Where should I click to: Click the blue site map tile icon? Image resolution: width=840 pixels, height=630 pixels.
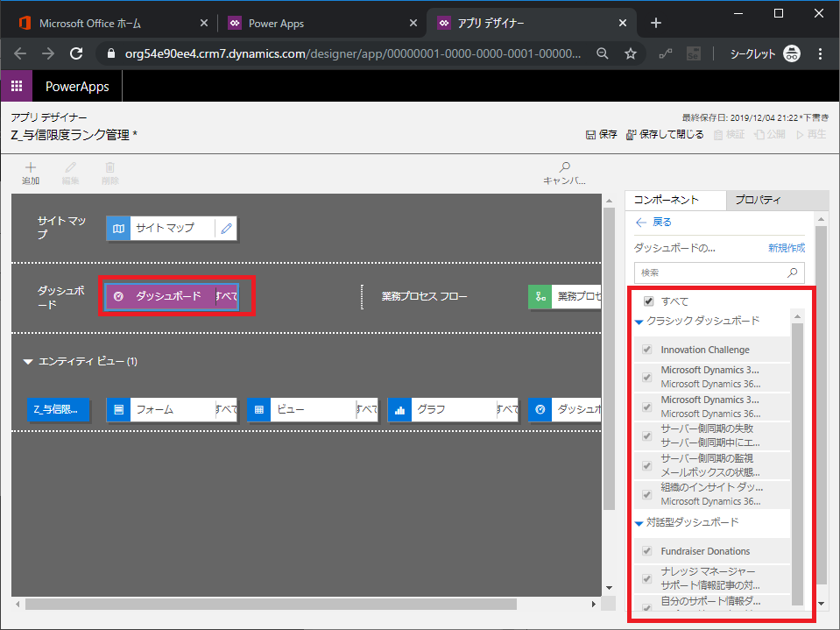(118, 228)
